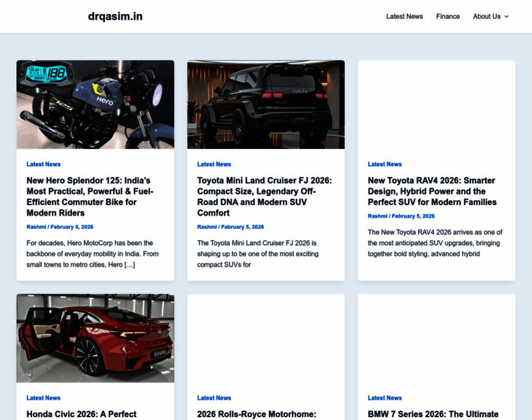Expand the About Us dropdown chevron
The height and width of the screenshot is (420, 532).
(x=507, y=17)
